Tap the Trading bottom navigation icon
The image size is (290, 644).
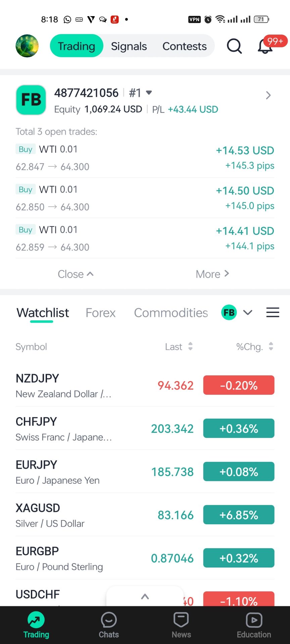click(x=36, y=625)
